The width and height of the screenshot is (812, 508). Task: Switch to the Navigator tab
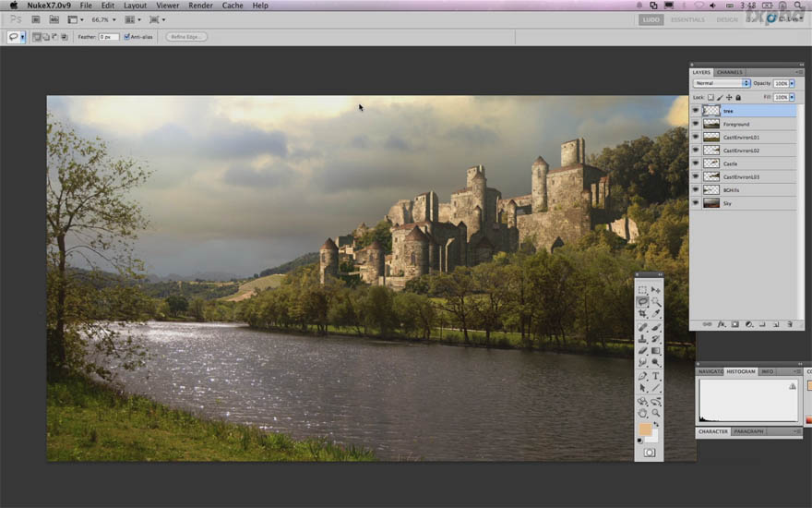coord(710,371)
